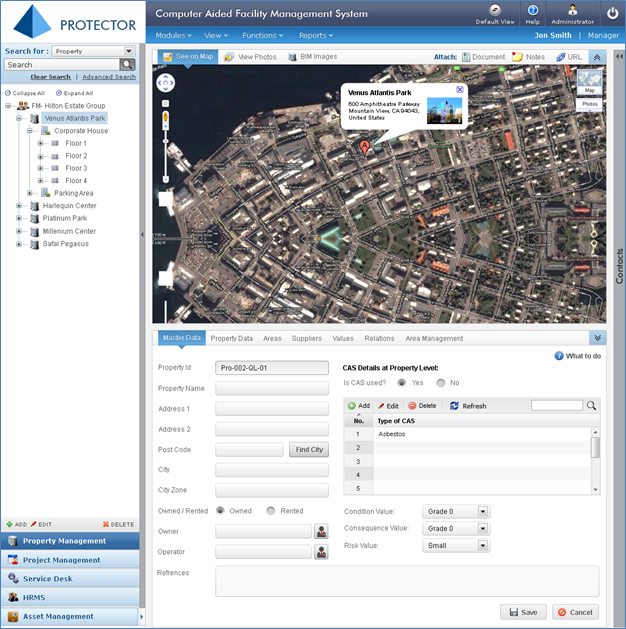Open the Condition Value dropdown

[x=483, y=511]
